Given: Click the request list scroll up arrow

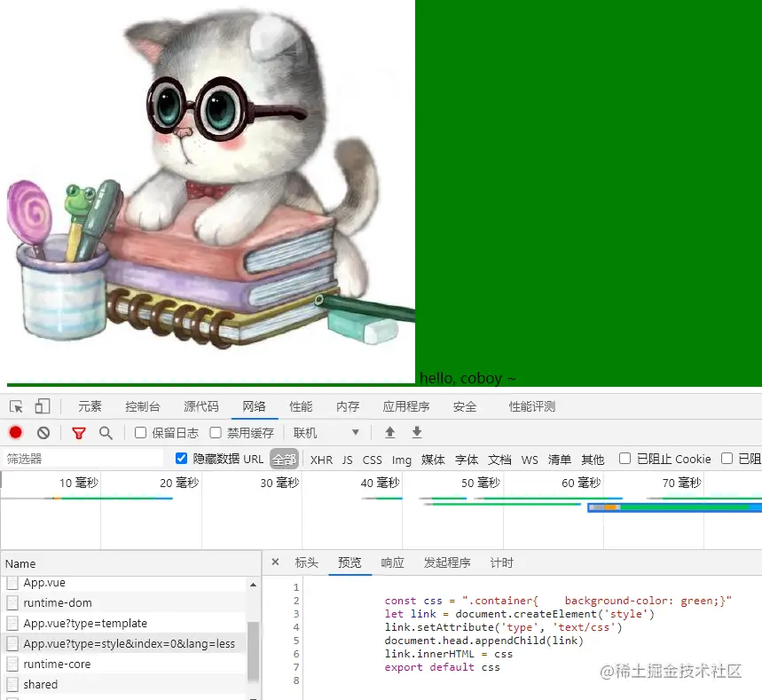Looking at the screenshot, I should click(253, 585).
